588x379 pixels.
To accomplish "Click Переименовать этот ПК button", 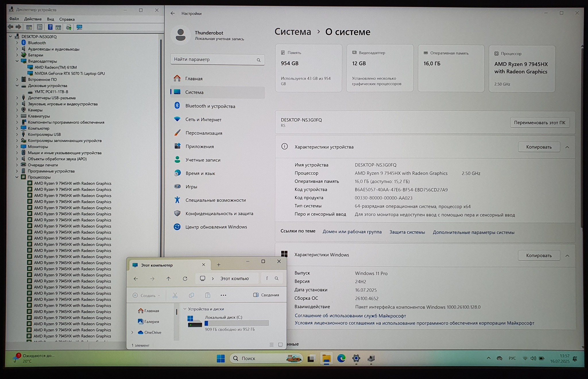I will 539,122.
